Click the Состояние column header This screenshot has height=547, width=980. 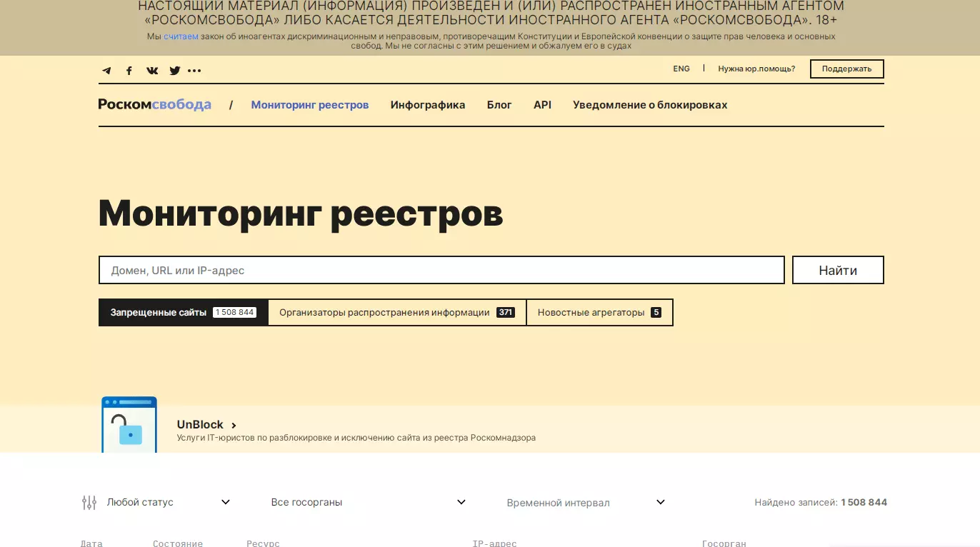178,543
